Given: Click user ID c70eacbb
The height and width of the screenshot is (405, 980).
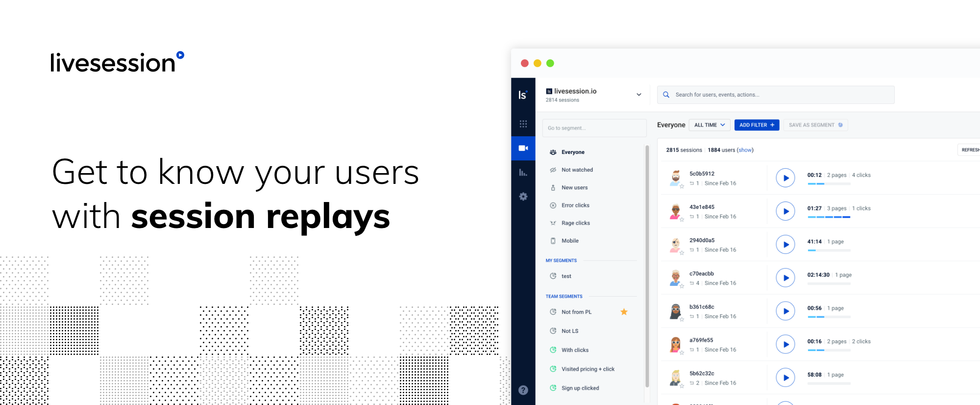Looking at the screenshot, I should click(702, 274).
